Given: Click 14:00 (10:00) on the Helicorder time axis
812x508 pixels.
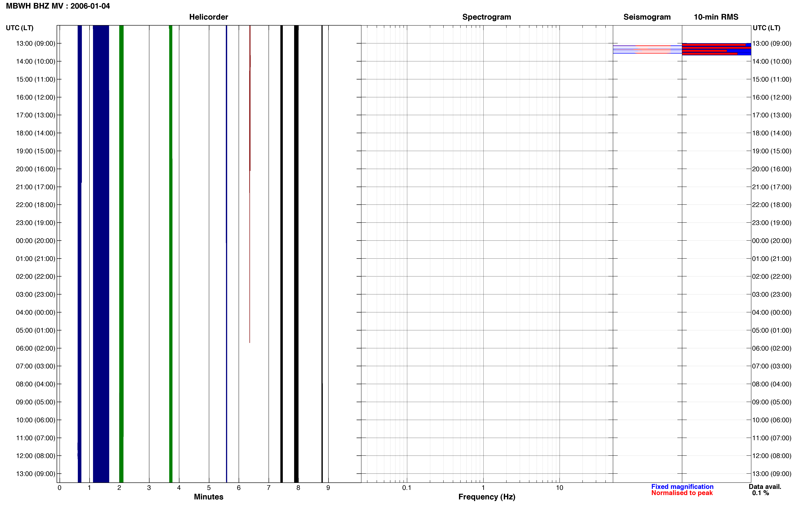Looking at the screenshot, I should tap(36, 61).
